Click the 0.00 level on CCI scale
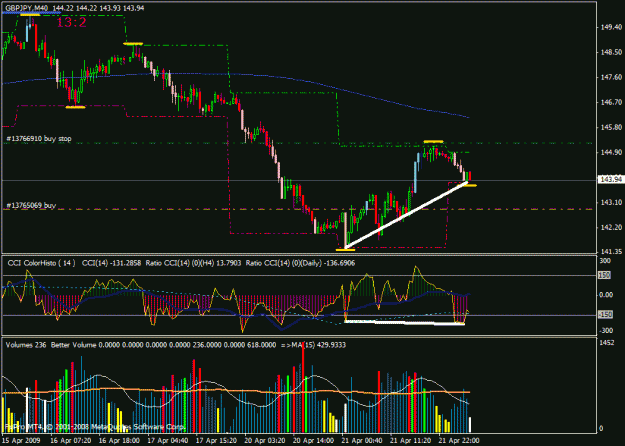This screenshot has height=446, width=625. click(606, 295)
